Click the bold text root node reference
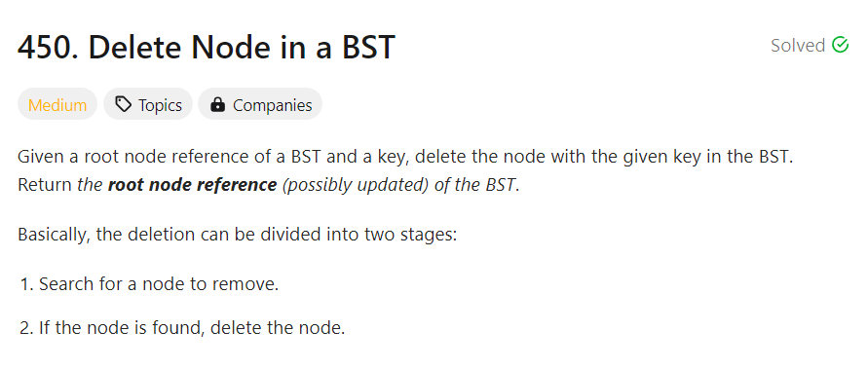The height and width of the screenshot is (368, 868). click(x=192, y=185)
